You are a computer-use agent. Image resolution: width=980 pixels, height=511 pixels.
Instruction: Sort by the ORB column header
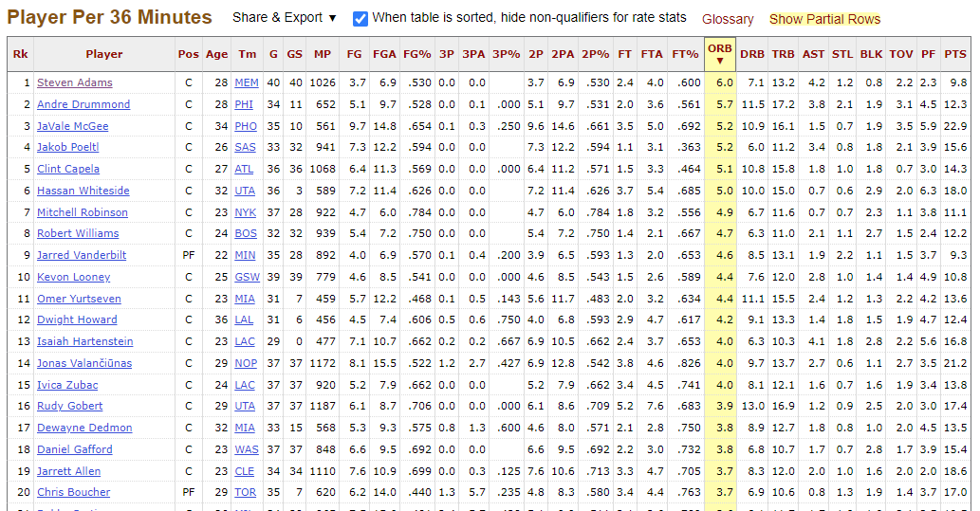[x=719, y=54]
